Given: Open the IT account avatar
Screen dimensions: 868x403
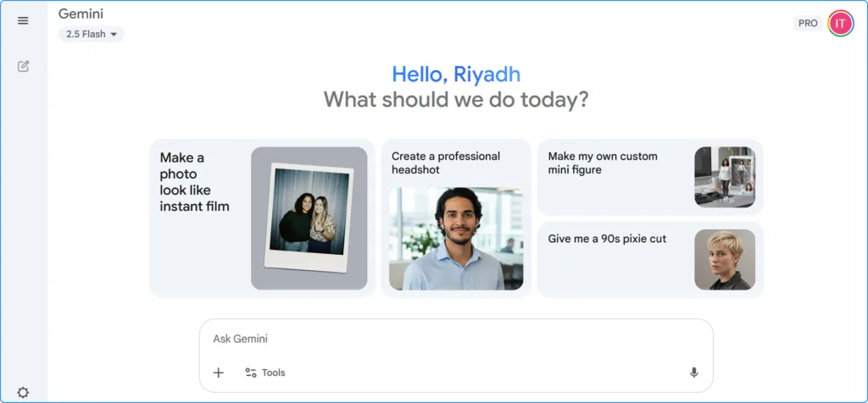Looking at the screenshot, I should point(840,23).
